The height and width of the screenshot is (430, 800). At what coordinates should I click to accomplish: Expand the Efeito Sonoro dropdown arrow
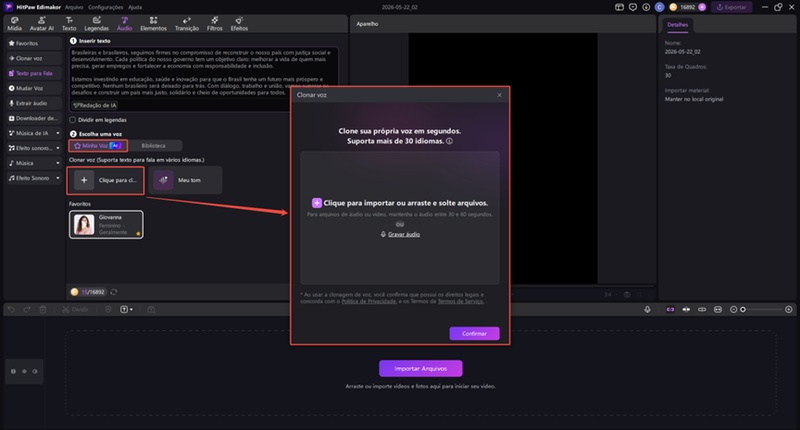[x=58, y=178]
